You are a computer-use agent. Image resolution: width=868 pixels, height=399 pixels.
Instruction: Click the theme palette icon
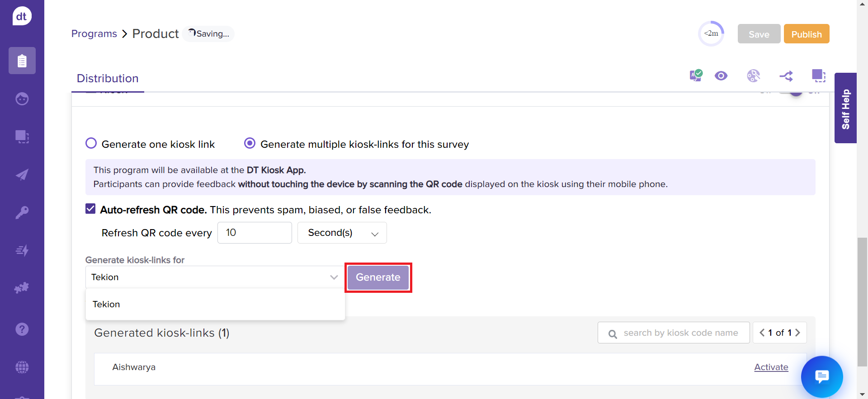pyautogui.click(x=753, y=76)
